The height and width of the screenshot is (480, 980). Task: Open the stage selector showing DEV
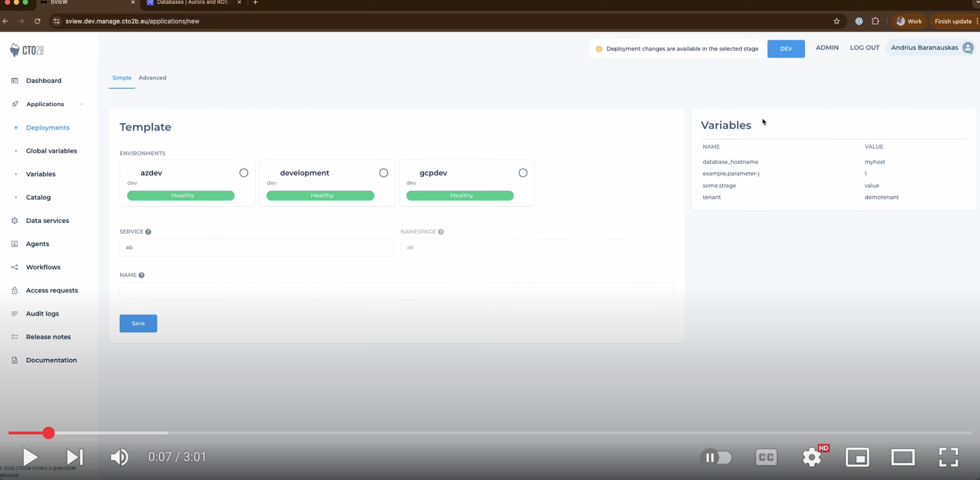786,48
